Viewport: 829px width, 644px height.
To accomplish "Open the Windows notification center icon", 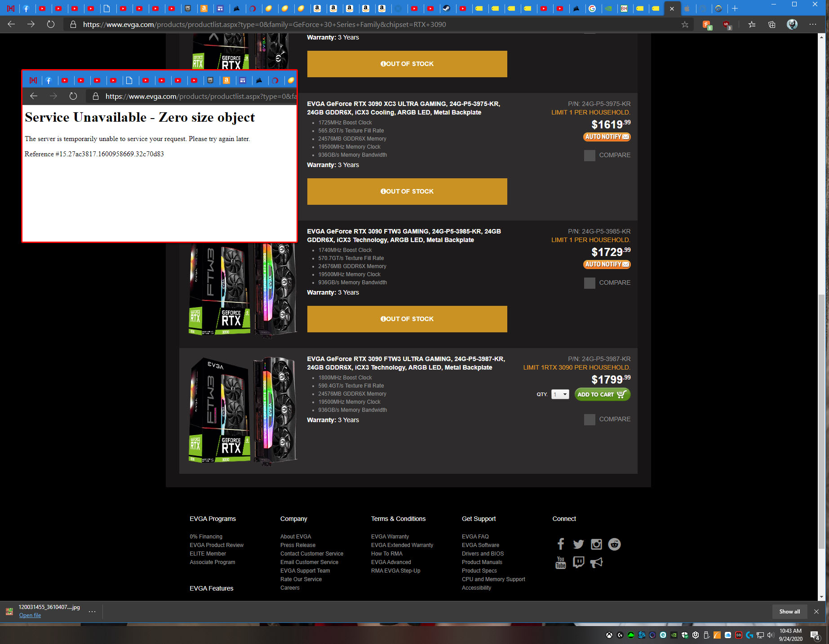I will click(815, 635).
